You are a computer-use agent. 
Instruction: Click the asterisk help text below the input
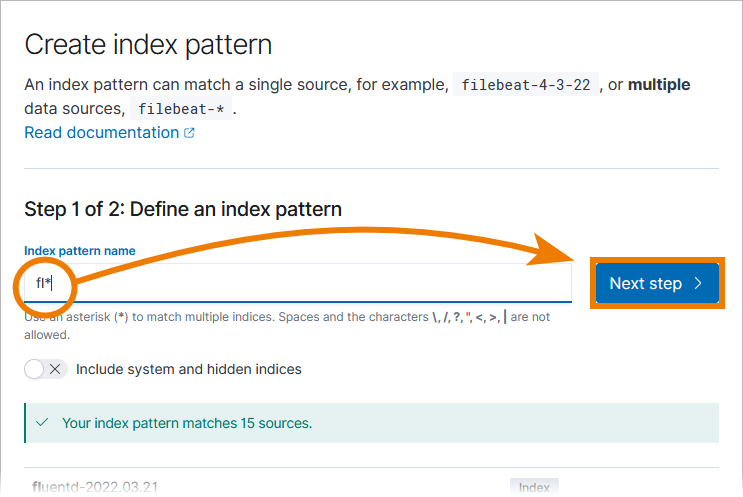287,325
